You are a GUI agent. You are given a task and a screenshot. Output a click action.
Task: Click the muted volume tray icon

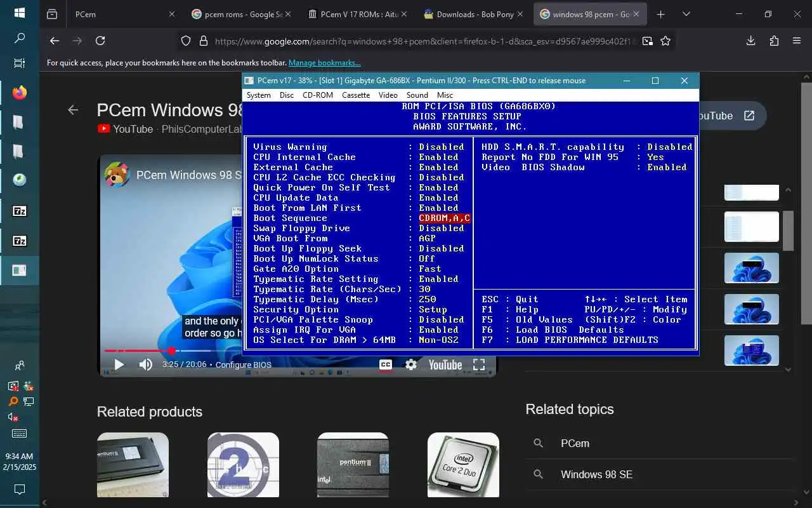(13, 417)
